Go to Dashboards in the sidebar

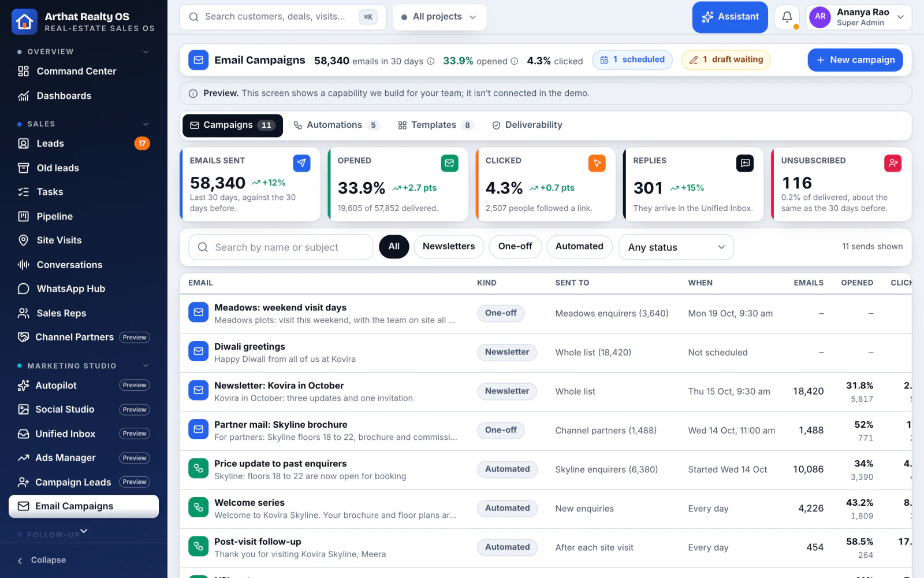tap(84, 96)
